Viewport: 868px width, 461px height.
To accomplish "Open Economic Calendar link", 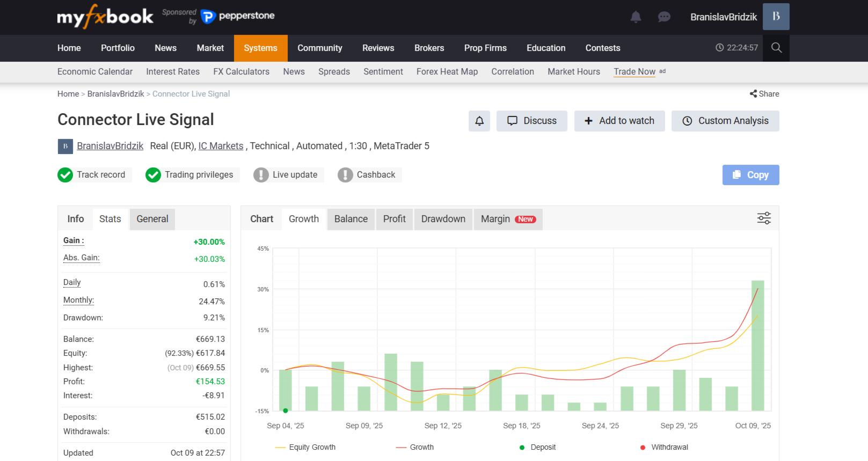I will click(x=95, y=72).
